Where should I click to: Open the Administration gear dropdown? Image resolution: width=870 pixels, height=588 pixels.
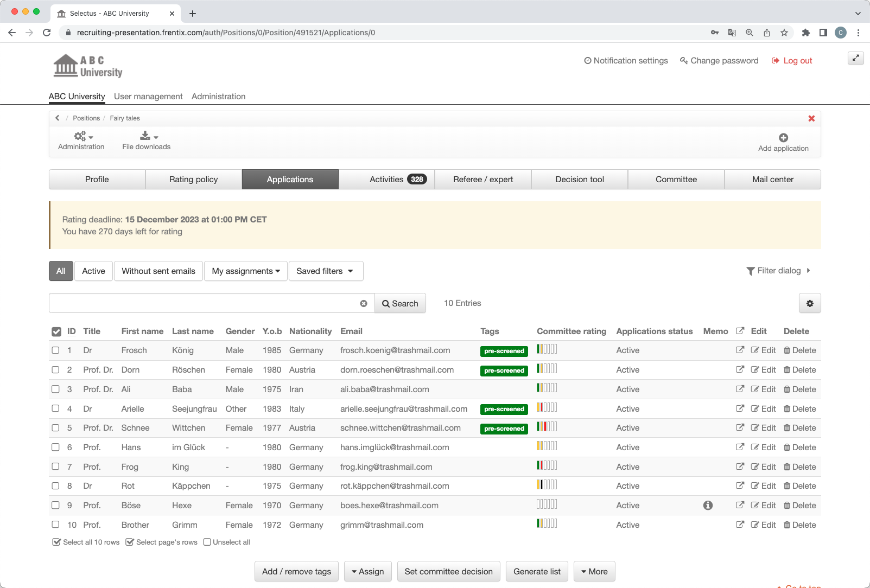click(81, 140)
